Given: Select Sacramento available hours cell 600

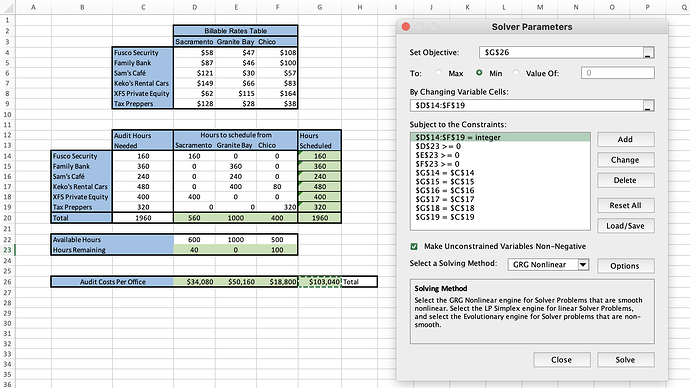Looking at the screenshot, I should pyautogui.click(x=195, y=240).
